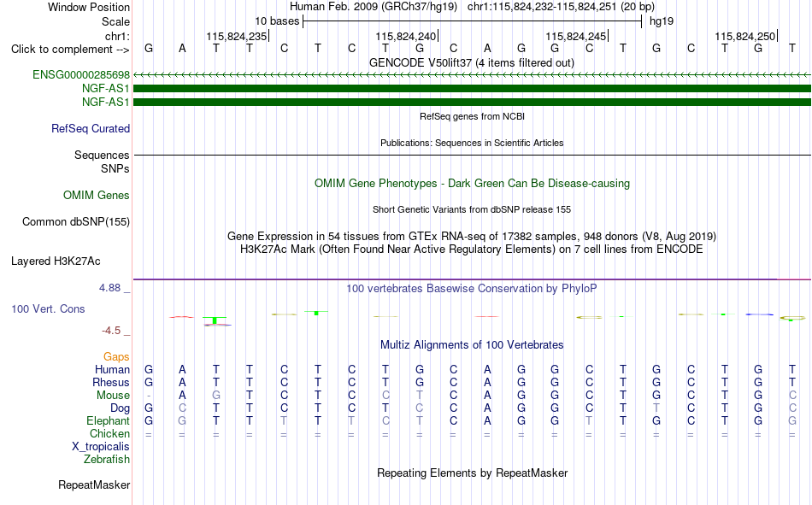
Task: Click the Scale label on the left
Action: tap(115, 21)
